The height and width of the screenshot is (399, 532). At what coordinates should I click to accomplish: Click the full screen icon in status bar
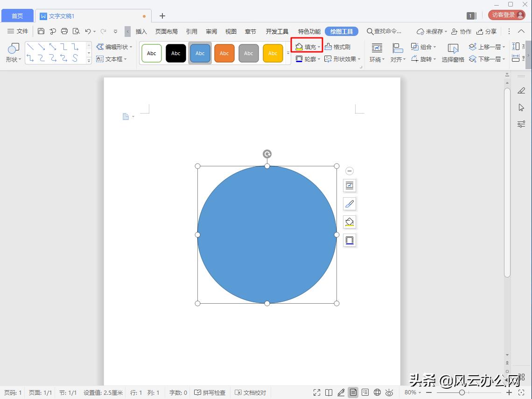tap(317, 392)
